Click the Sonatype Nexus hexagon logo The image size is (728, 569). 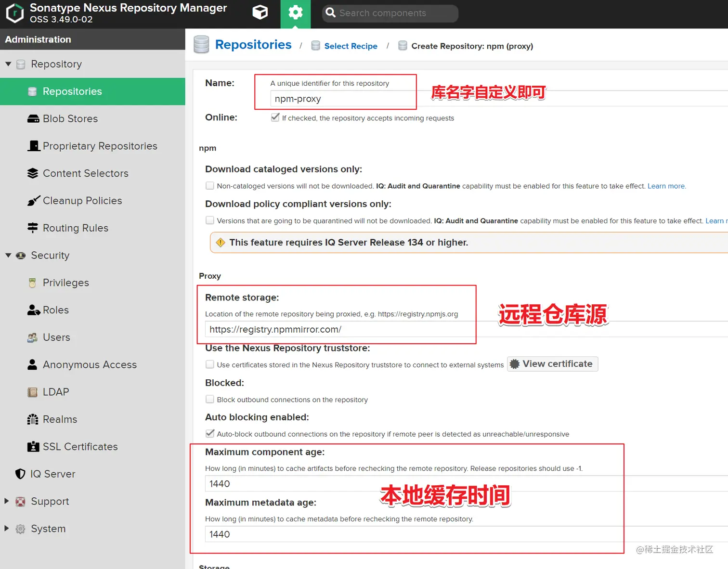click(x=14, y=13)
